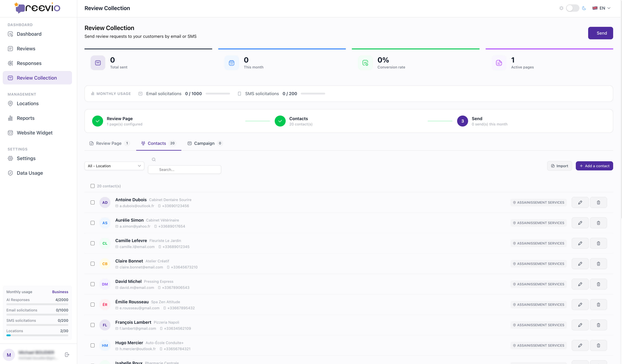Open Responses in the sidebar
This screenshot has width=622, height=364.
pos(29,63)
